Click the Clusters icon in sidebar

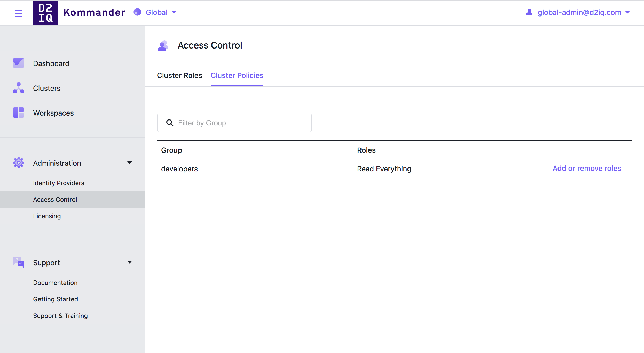(x=19, y=88)
